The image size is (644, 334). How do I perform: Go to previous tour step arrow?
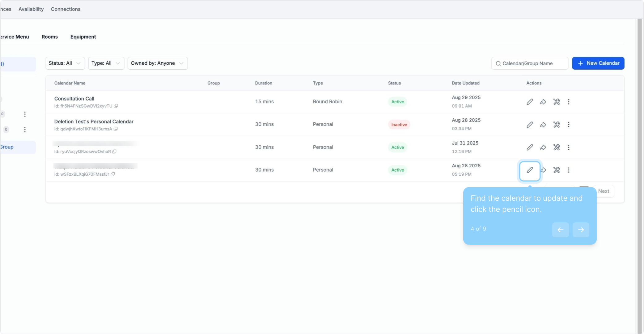(560, 230)
